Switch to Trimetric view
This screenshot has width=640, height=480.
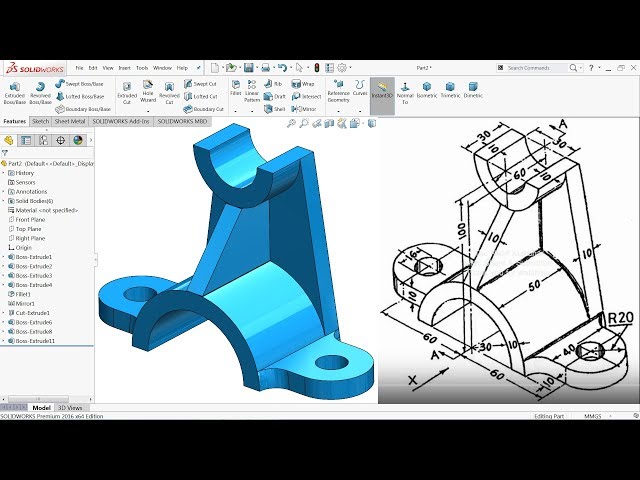click(450, 90)
